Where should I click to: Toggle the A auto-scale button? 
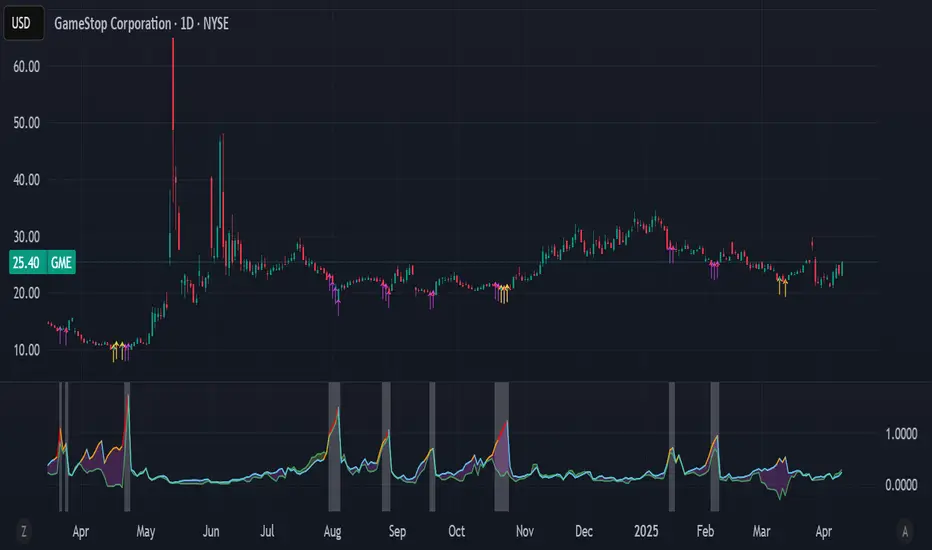[x=905, y=531]
